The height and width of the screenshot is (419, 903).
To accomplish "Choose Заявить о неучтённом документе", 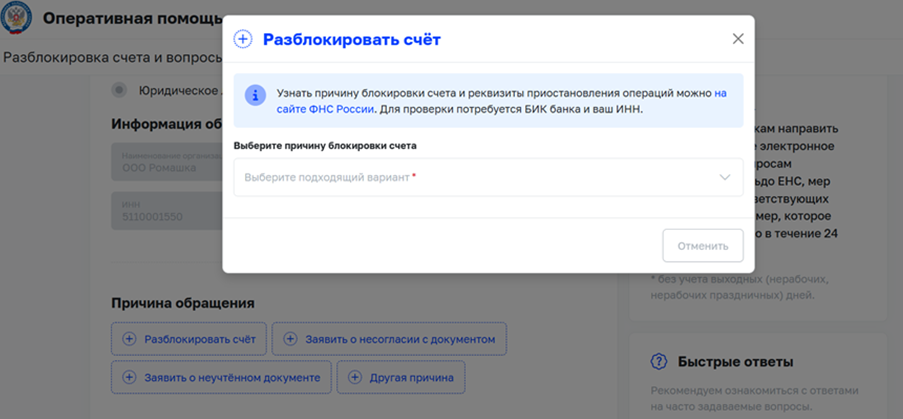I will [220, 378].
